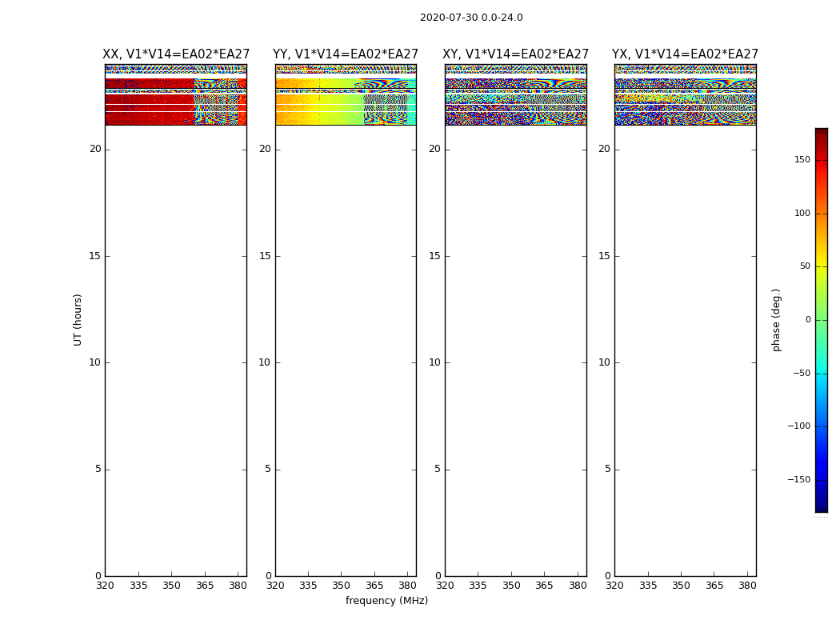Viewport: 840px width, 640px height.
Task: Click the 380 frequency tick under YX panel
Action: point(747,586)
